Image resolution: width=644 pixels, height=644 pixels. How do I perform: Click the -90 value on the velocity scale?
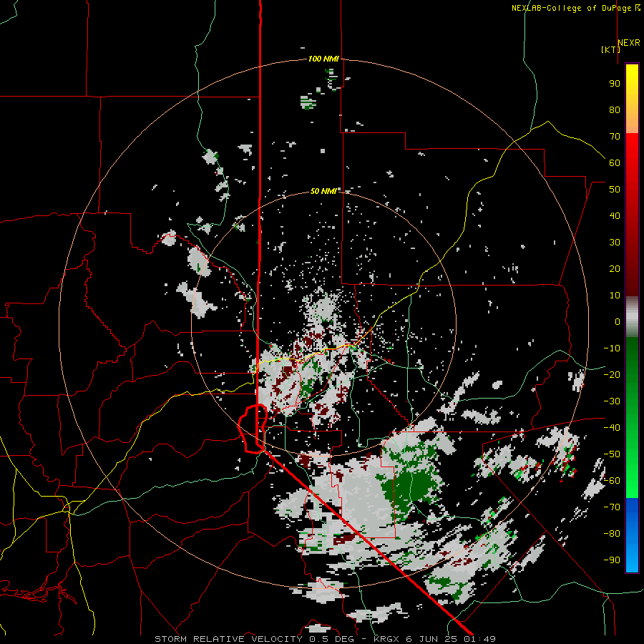pyautogui.click(x=612, y=560)
